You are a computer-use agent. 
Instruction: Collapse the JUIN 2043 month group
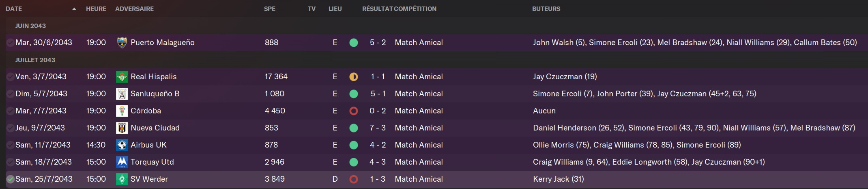coord(30,26)
